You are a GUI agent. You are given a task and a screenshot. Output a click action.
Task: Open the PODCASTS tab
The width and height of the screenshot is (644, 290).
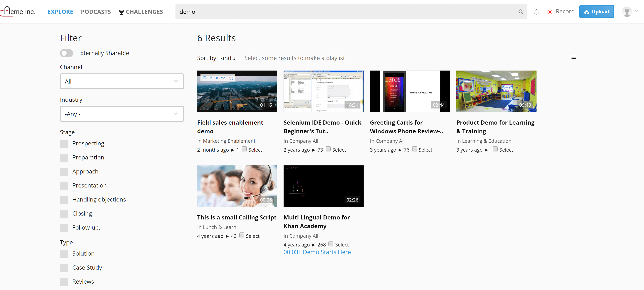click(x=96, y=12)
